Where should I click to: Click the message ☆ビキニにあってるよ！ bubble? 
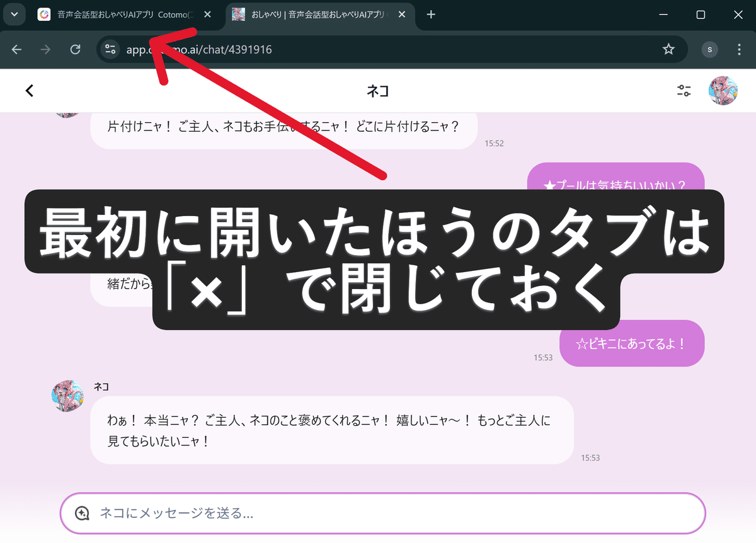[631, 343]
